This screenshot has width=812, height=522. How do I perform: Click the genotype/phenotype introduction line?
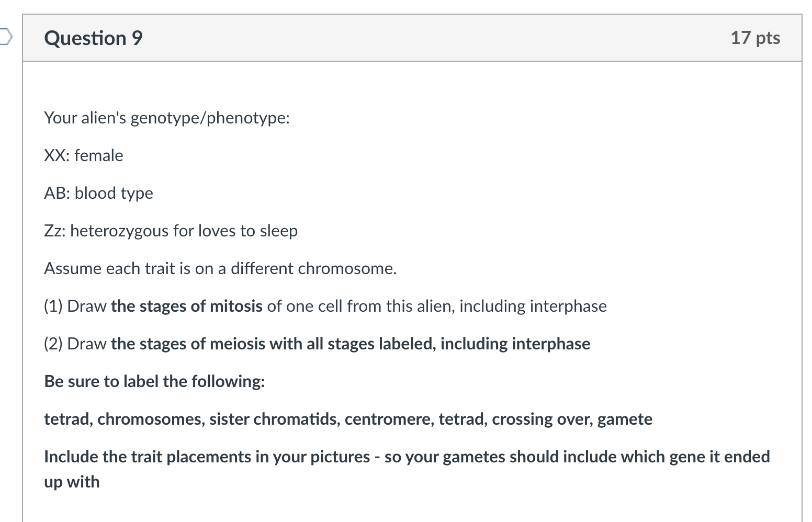pyautogui.click(x=166, y=118)
